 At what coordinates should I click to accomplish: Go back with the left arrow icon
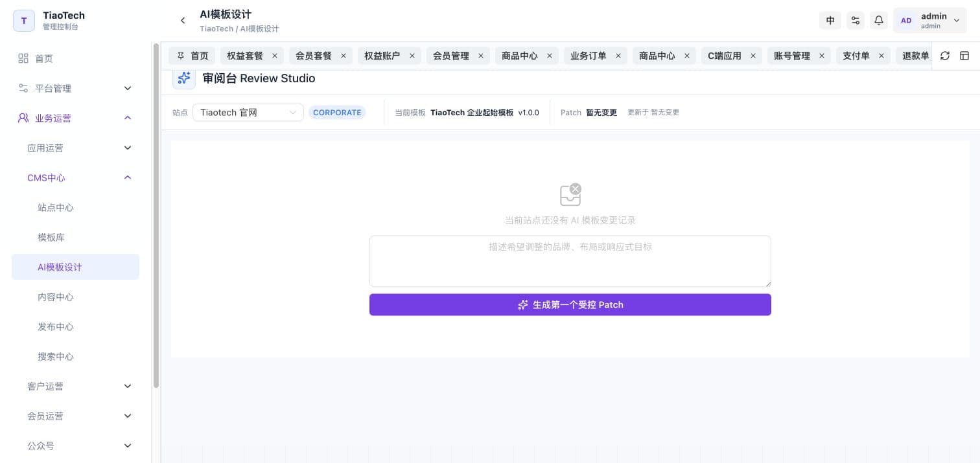point(183,21)
